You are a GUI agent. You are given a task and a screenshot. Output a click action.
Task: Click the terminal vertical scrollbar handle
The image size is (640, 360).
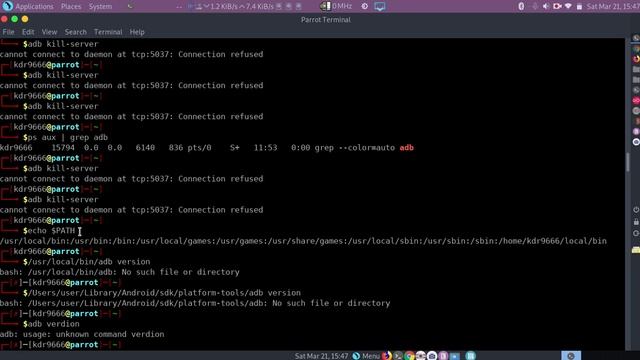pos(627,162)
